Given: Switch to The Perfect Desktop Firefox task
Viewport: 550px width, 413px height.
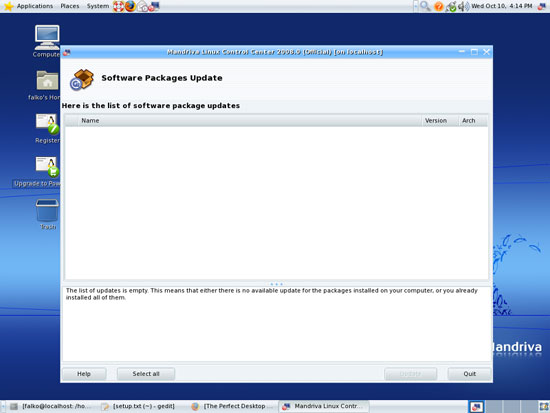Looking at the screenshot, I should (x=233, y=406).
